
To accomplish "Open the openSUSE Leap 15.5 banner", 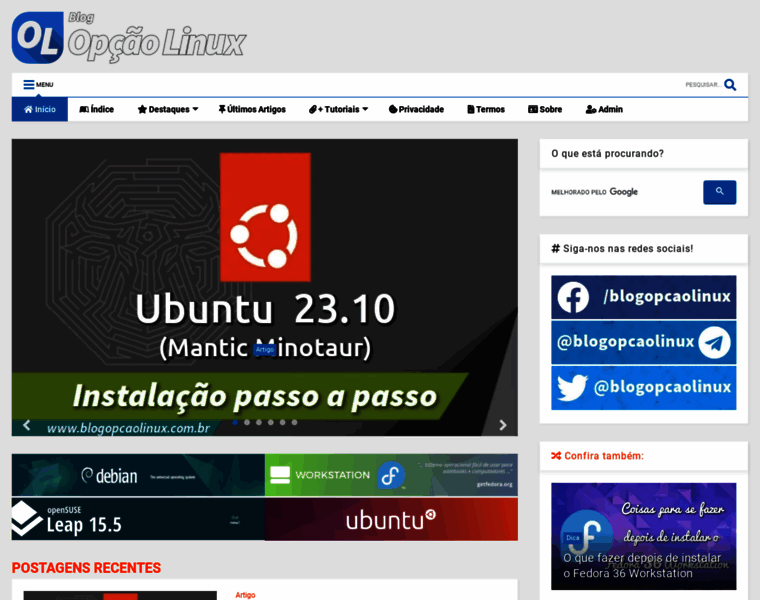I will coord(138,519).
